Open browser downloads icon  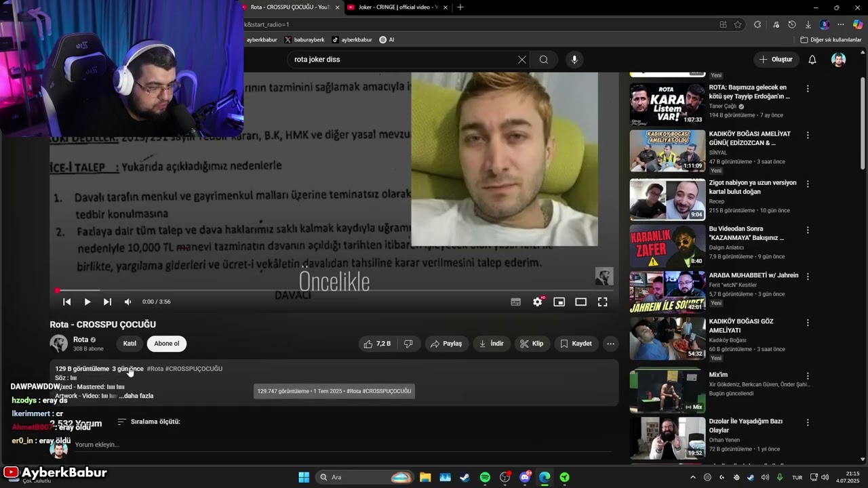808,24
